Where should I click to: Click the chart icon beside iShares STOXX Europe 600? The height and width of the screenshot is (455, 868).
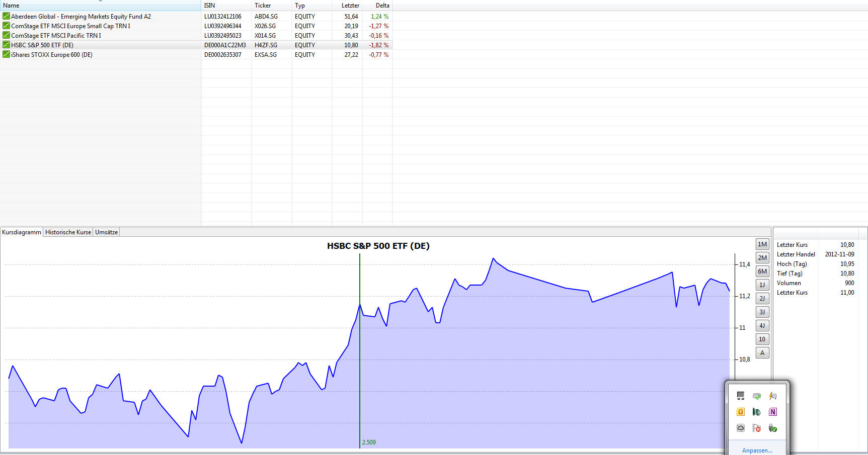click(6, 55)
